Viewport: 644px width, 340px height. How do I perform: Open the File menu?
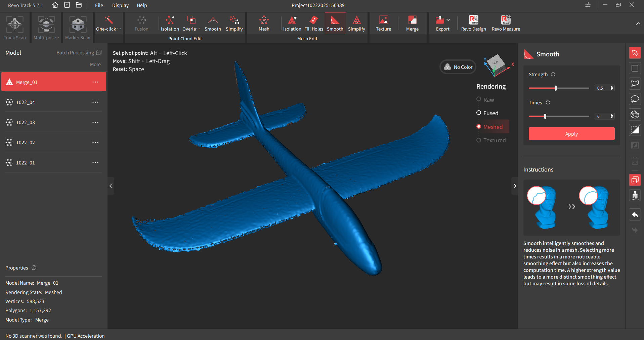[x=99, y=5]
